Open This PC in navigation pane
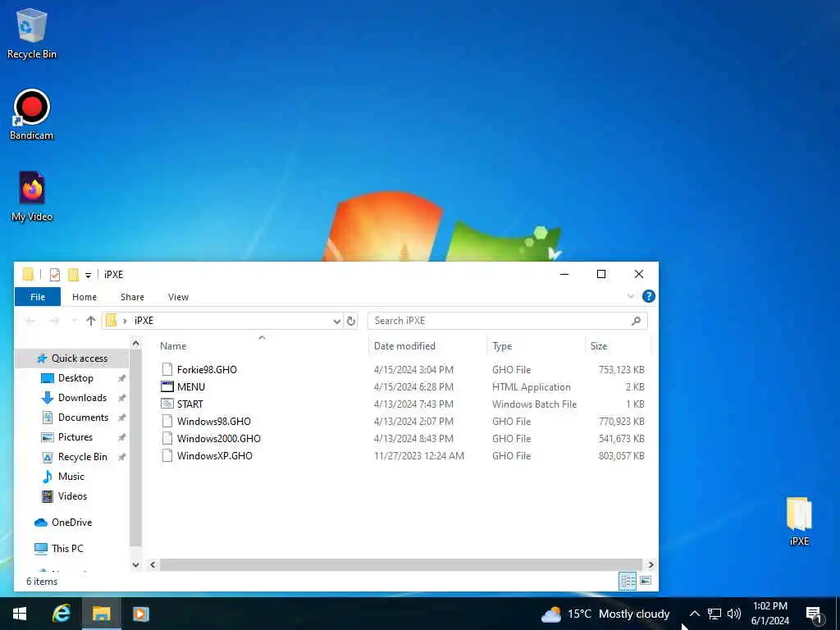Screen dimensions: 840x630 [67, 549]
